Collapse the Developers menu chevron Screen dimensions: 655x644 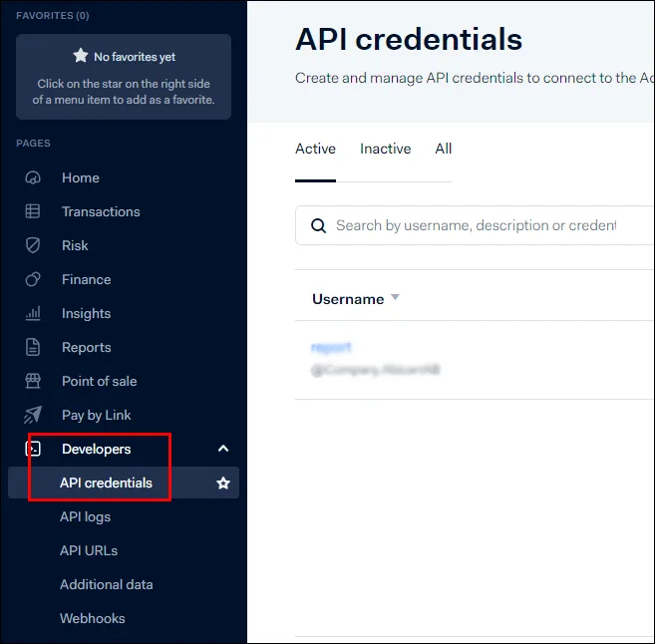click(223, 449)
